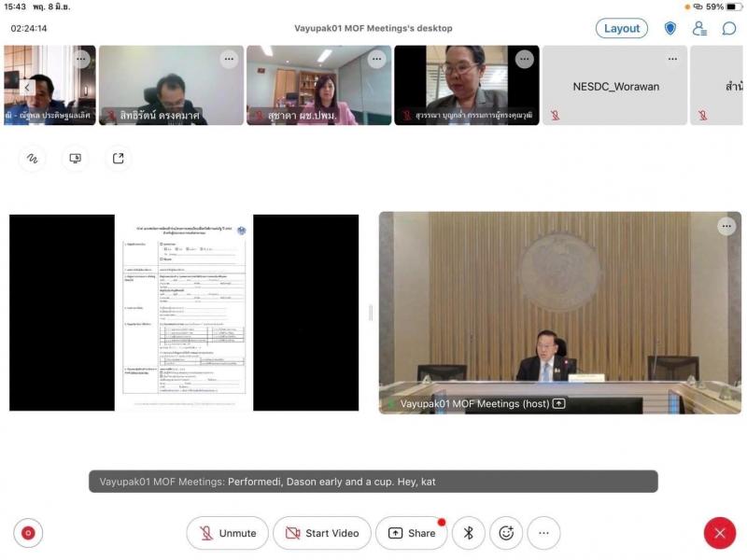The image size is (747, 560).
Task: Unmute the microphone
Action: point(227,533)
